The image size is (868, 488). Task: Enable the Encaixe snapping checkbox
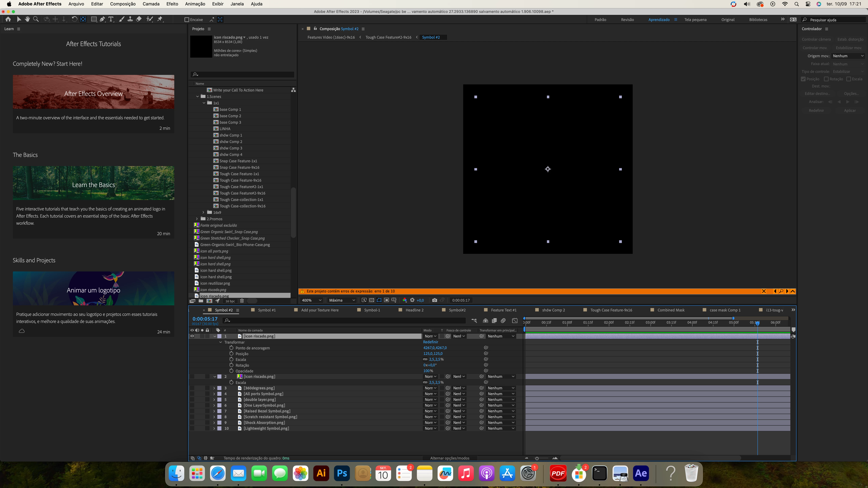[187, 19]
